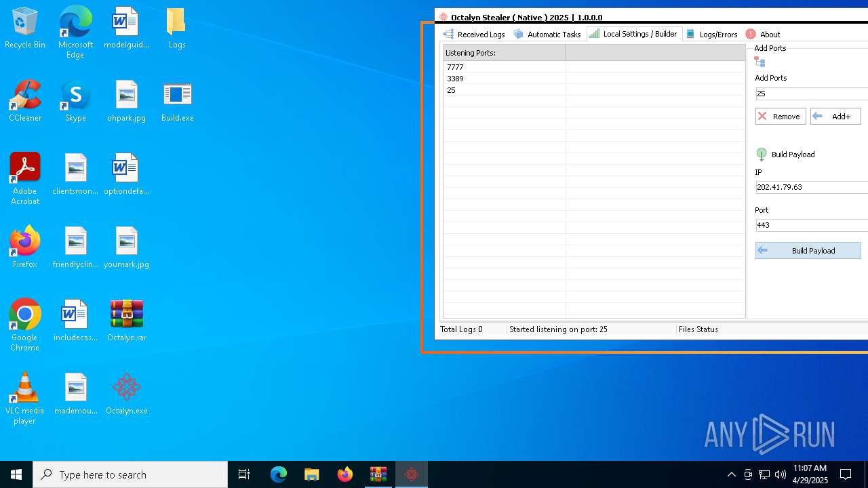
Task: Select includecas Word document icon
Action: pyautogui.click(x=75, y=321)
